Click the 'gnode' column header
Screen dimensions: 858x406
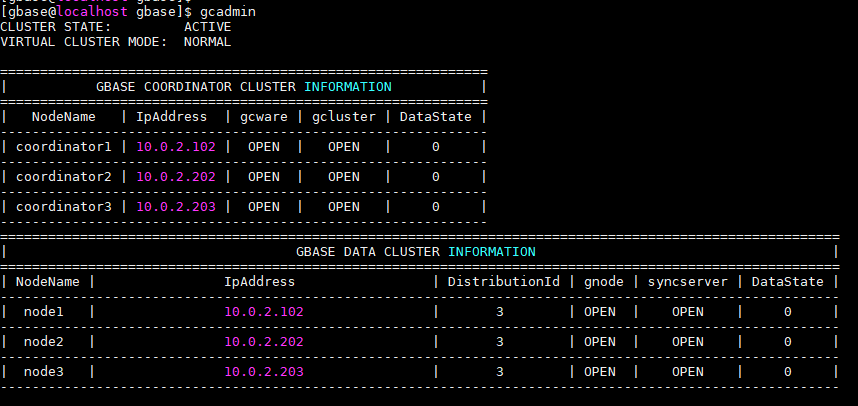[x=604, y=281]
